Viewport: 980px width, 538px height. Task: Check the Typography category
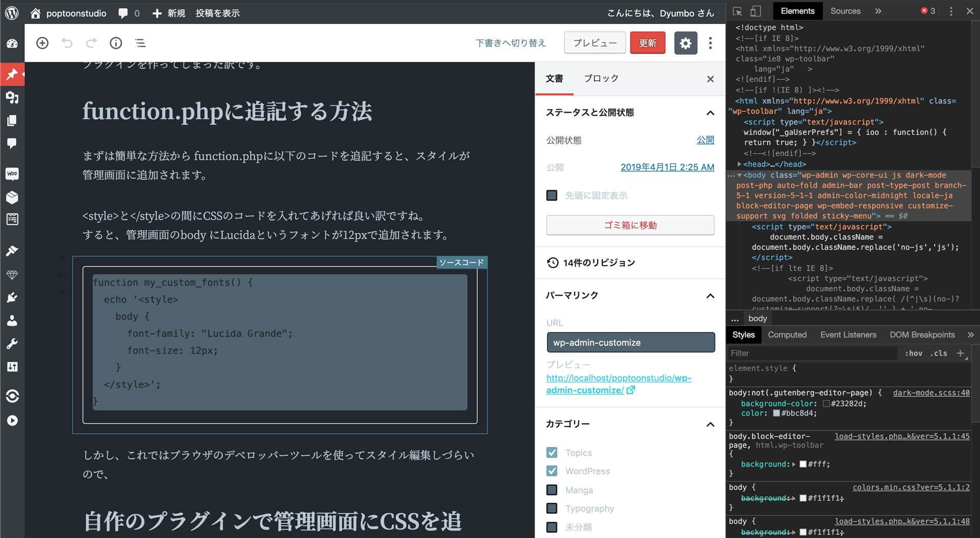coord(552,508)
